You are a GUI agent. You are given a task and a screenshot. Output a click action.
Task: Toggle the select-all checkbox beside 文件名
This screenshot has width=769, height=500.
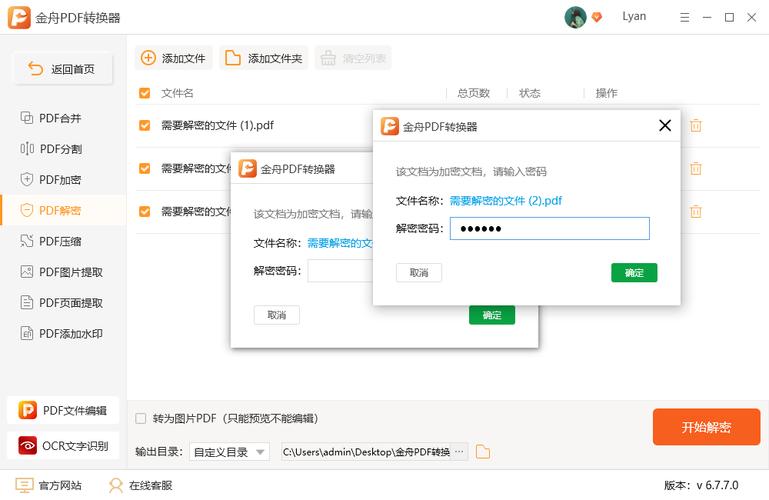[145, 93]
